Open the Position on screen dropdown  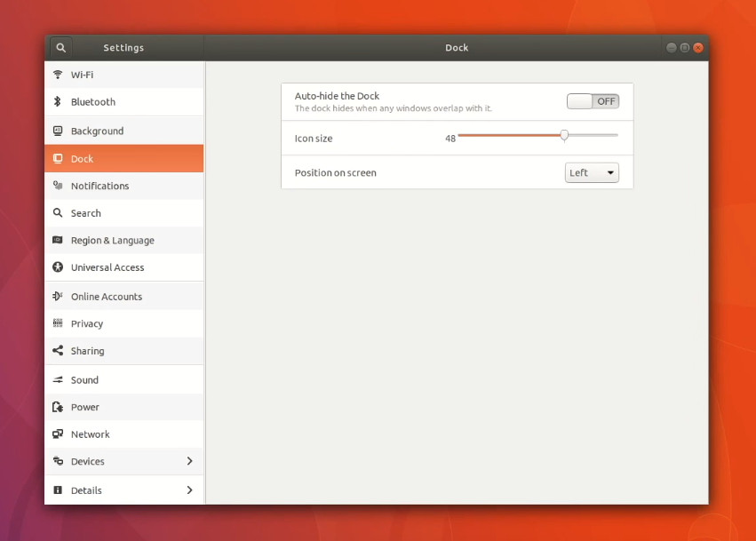point(591,172)
